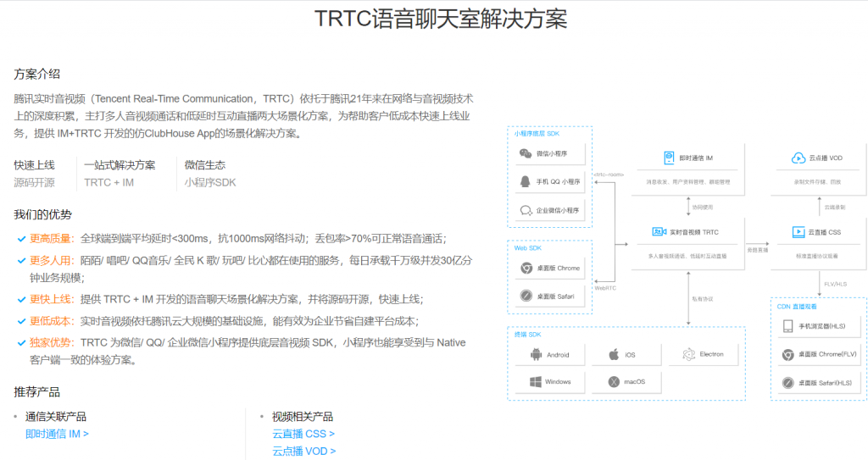Click the WeCom mini program icon
The width and height of the screenshot is (868, 460).
pos(526,210)
